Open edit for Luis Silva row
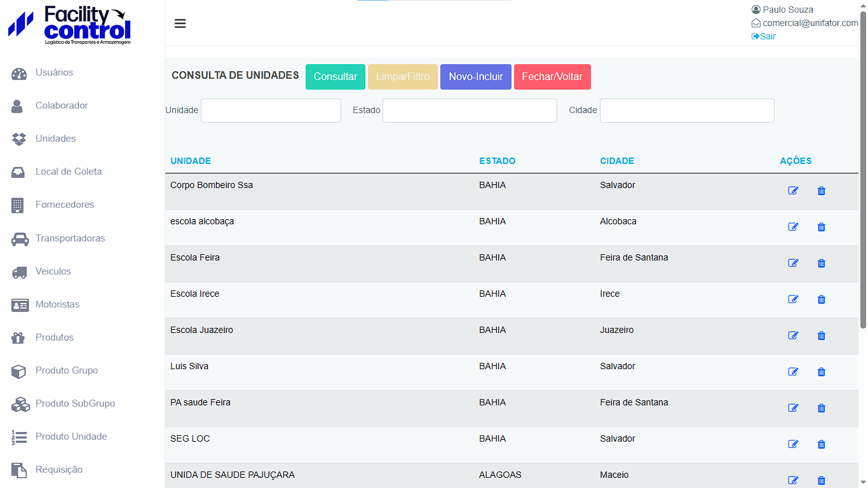 [793, 372]
